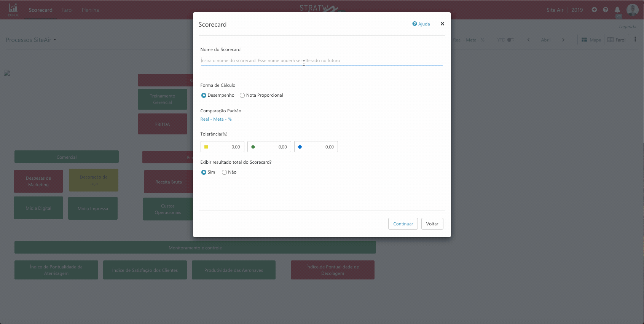Expand the Processos SiteAir dropdown
This screenshot has height=324, width=644.
click(x=31, y=40)
